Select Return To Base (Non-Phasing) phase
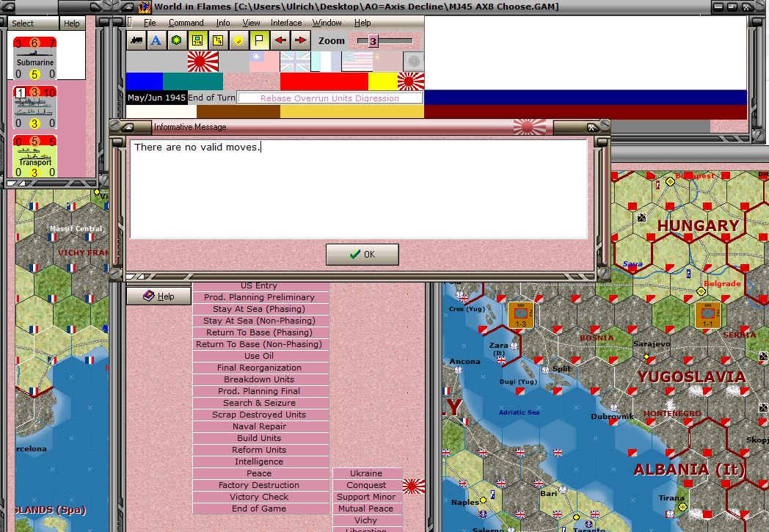 [260, 344]
